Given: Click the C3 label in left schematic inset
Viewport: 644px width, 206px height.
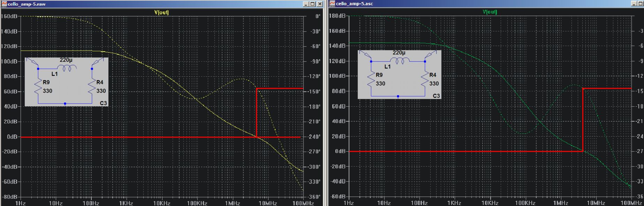Looking at the screenshot, I should 103,103.
